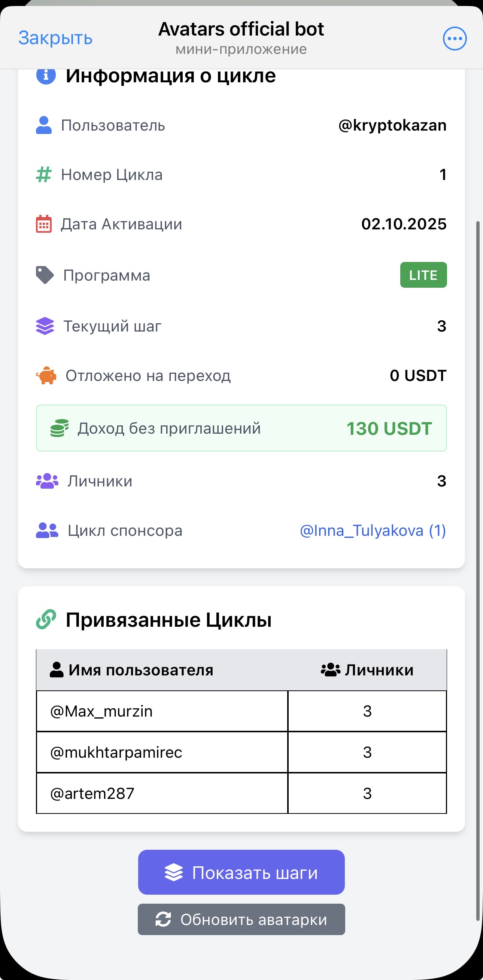Click the red calendar icon

coord(44,224)
